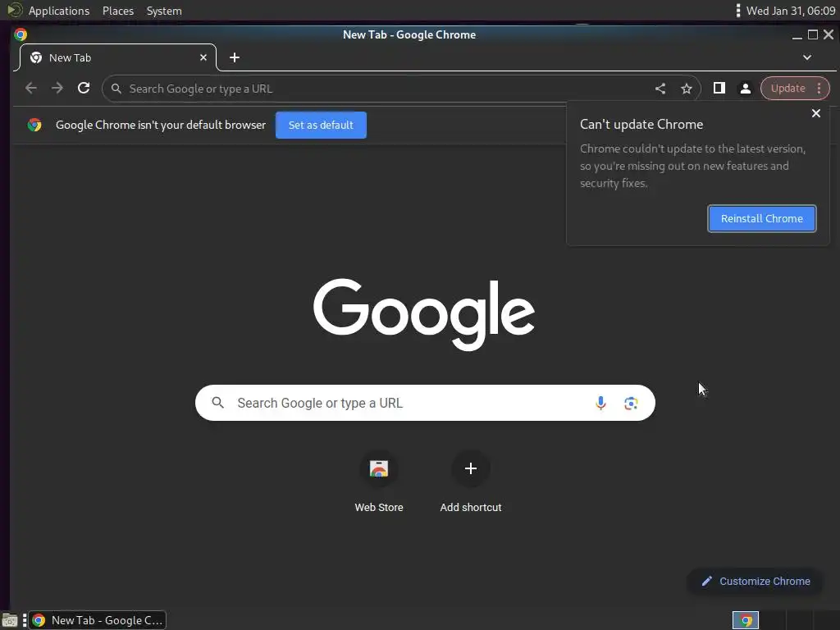Click the address bar field
This screenshot has width=840, height=630.
(x=401, y=89)
